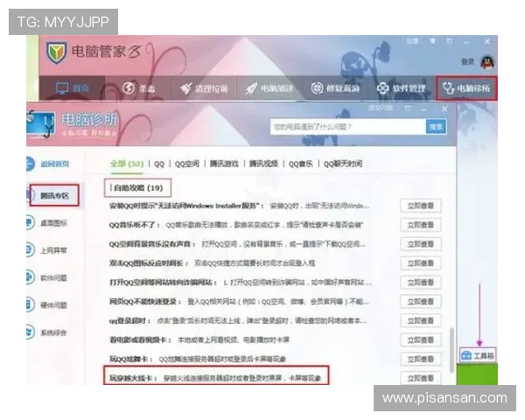
Task: Switch to the 杀毒 tab
Action: [138, 88]
